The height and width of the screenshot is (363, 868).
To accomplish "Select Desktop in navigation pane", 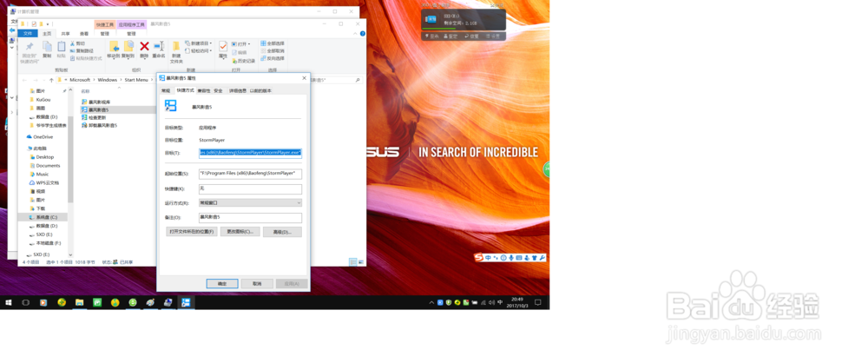I will pyautogui.click(x=42, y=157).
